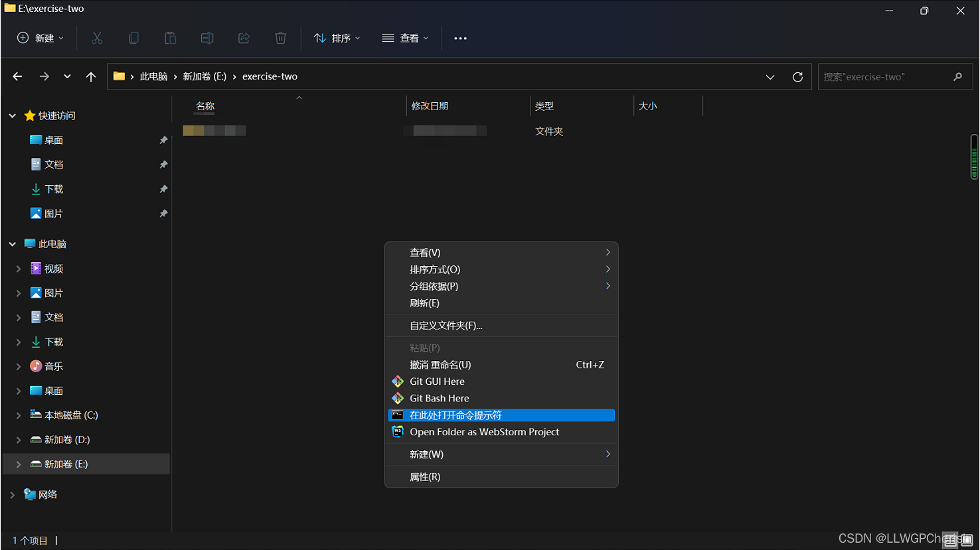Viewport: 980px width, 550px height.
Task: Click the Copy icon on the toolbar
Action: (x=133, y=38)
